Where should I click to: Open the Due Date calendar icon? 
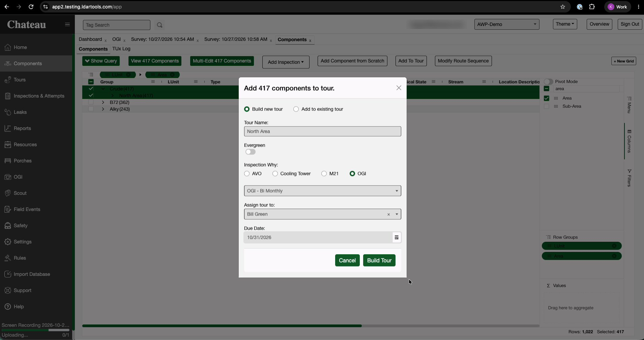point(397,237)
